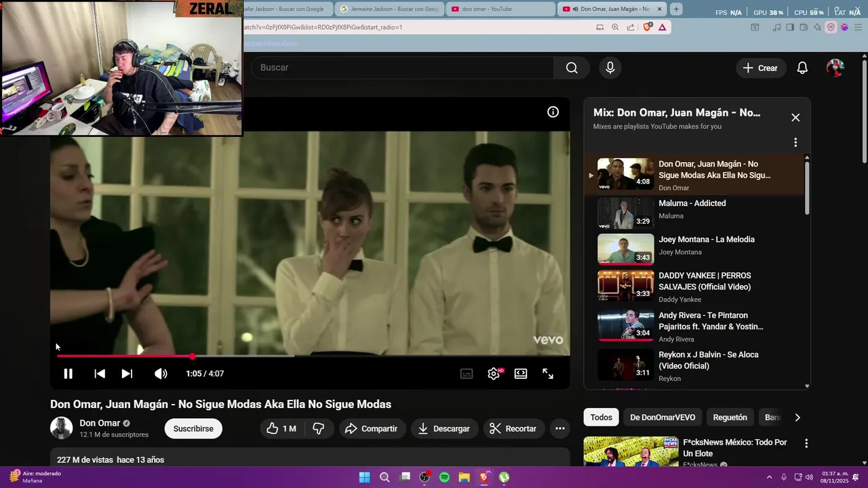Select the Reguetón filter chip

pyautogui.click(x=730, y=418)
